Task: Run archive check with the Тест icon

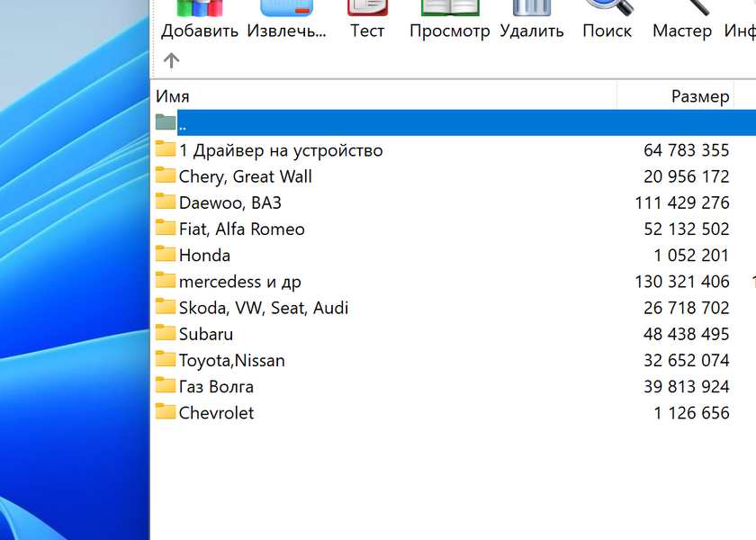Action: coord(367,8)
